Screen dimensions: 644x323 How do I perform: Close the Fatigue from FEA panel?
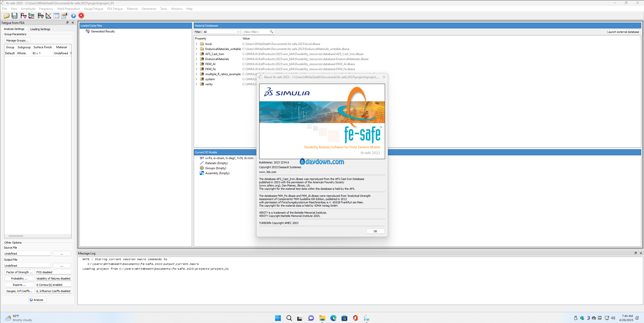click(73, 23)
